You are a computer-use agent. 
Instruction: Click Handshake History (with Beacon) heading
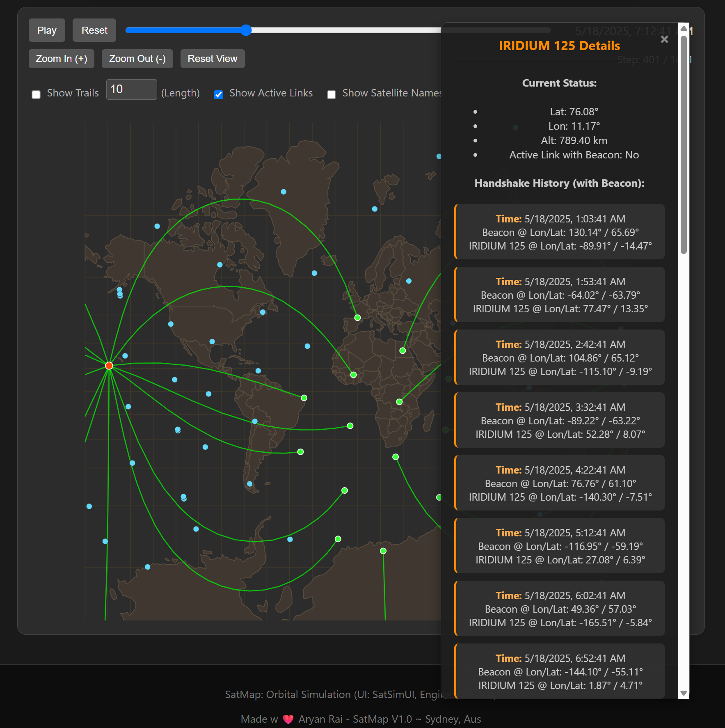tap(559, 183)
